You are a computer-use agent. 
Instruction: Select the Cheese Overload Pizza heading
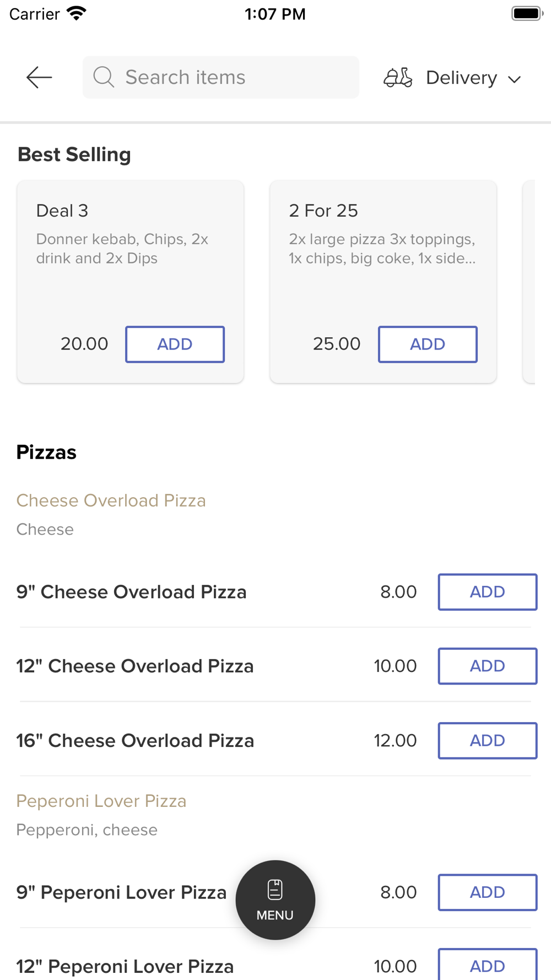111,500
